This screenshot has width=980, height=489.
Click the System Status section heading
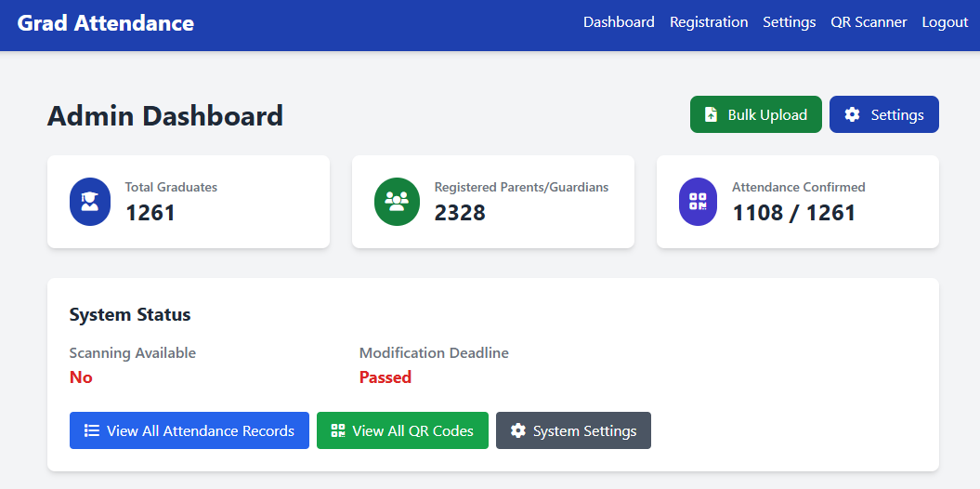click(130, 315)
